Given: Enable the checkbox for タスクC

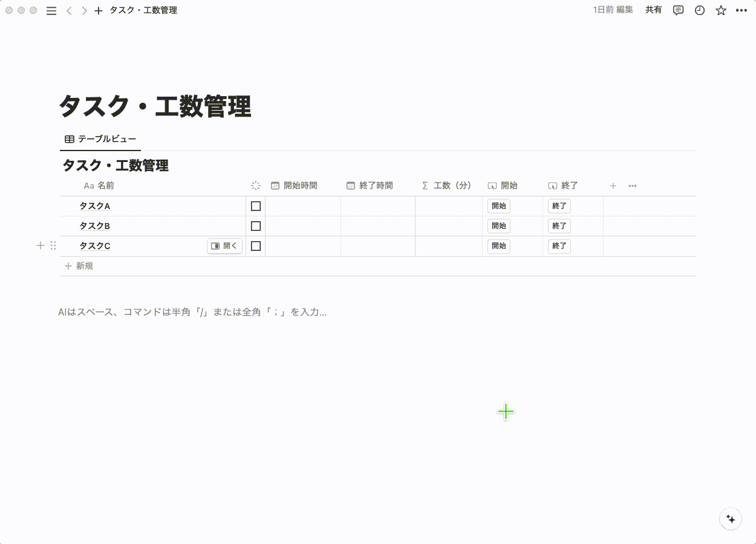Looking at the screenshot, I should tap(255, 246).
